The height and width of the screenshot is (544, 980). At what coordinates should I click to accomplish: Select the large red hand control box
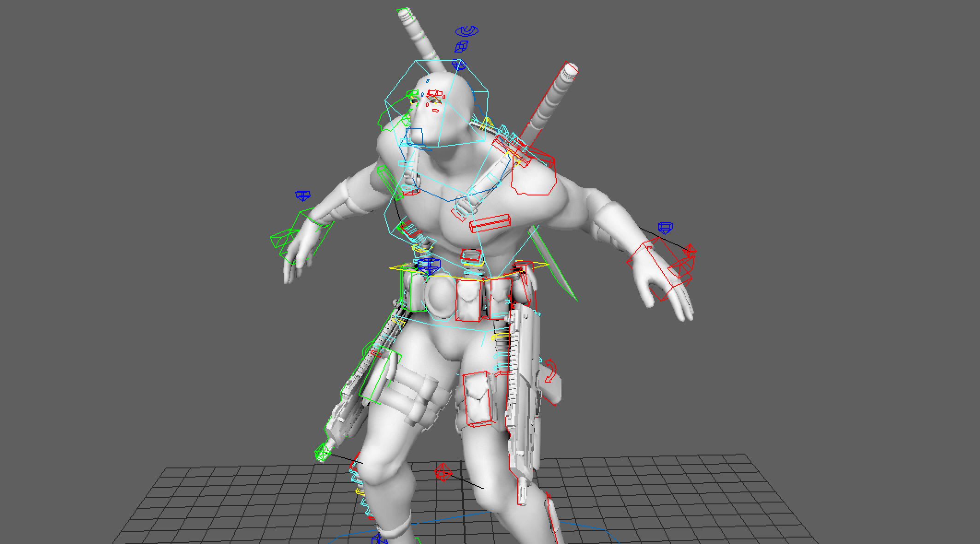660,269
